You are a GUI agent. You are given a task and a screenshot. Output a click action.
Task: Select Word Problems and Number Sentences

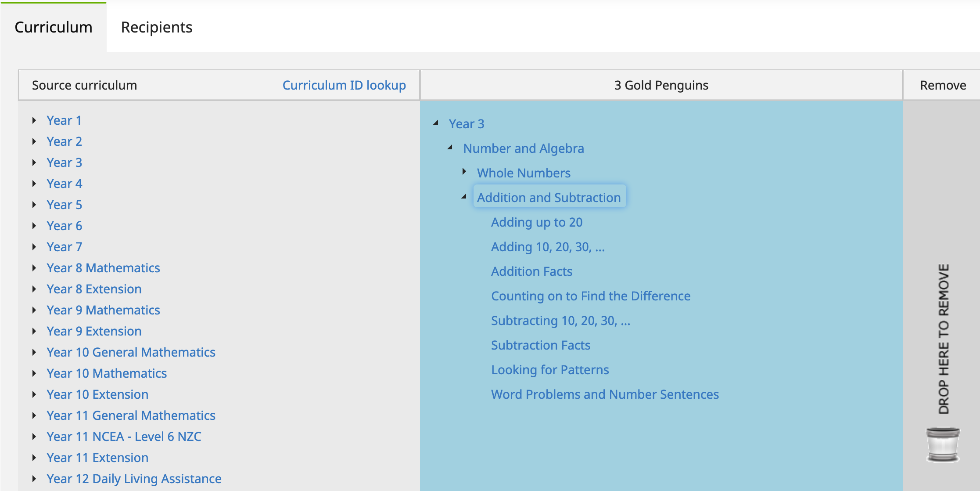tap(604, 394)
